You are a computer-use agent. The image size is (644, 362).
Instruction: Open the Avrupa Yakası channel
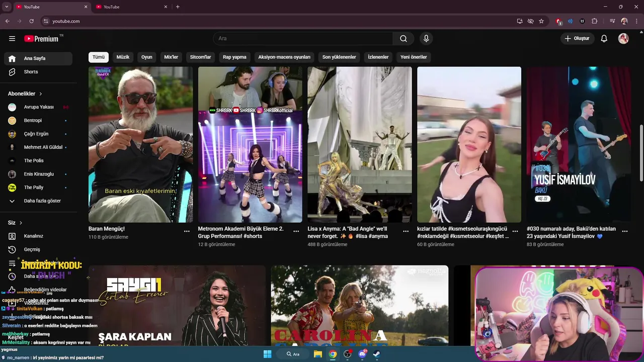[x=38, y=107]
